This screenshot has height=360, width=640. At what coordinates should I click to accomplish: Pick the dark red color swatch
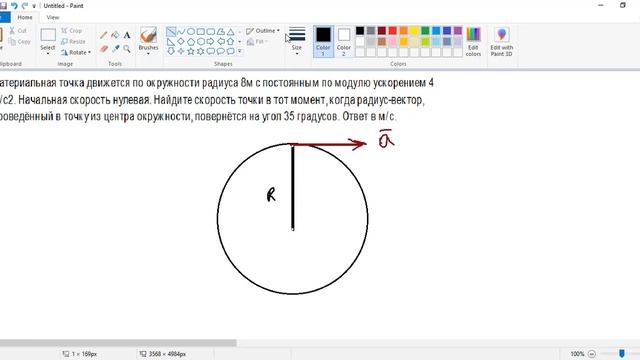point(382,31)
